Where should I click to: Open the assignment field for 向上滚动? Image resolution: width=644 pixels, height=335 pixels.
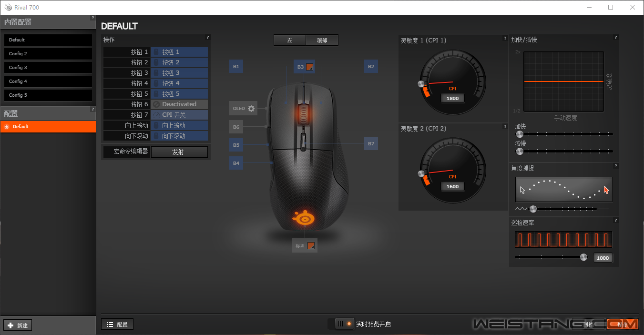[179, 125]
